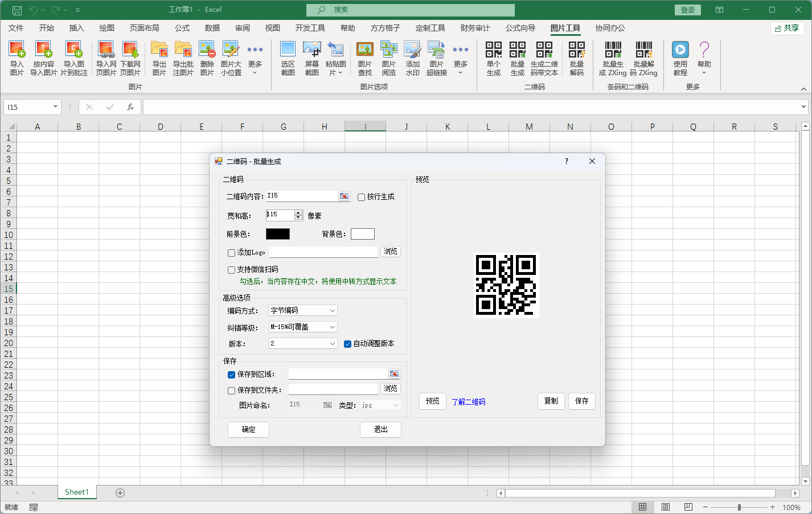
Task: Click the 批量解码 icon in 二维码 group
Action: (577, 58)
